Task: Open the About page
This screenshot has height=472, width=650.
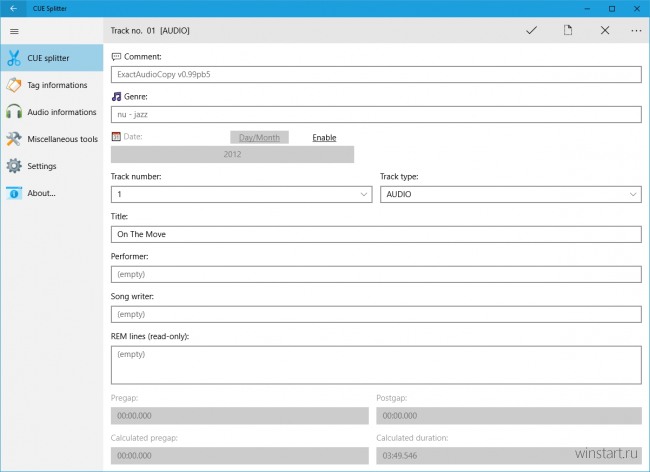Action: click(42, 193)
